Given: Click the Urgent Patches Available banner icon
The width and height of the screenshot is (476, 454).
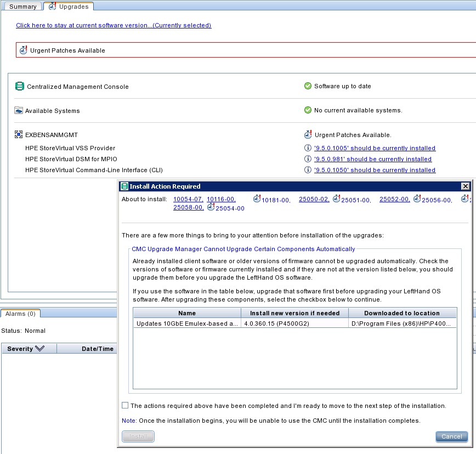Looking at the screenshot, I should tap(24, 50).
